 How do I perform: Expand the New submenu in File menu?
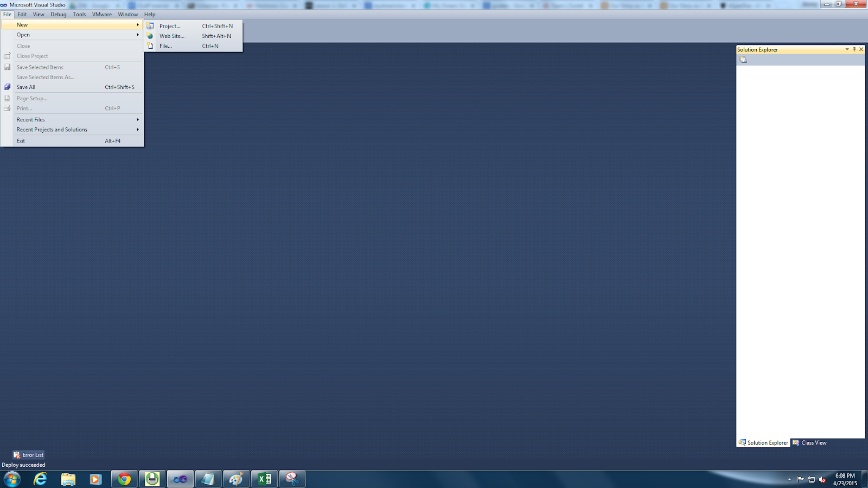coord(72,25)
